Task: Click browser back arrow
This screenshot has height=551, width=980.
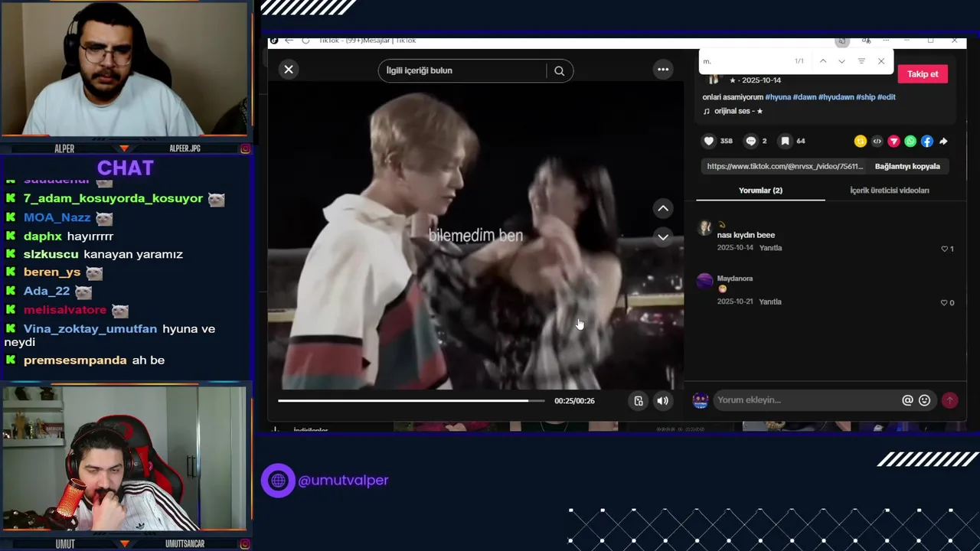Action: [x=289, y=41]
